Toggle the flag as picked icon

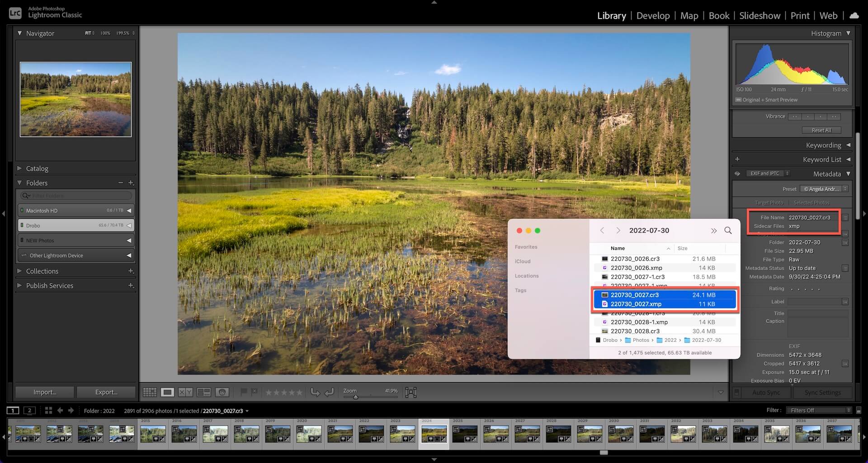(244, 392)
